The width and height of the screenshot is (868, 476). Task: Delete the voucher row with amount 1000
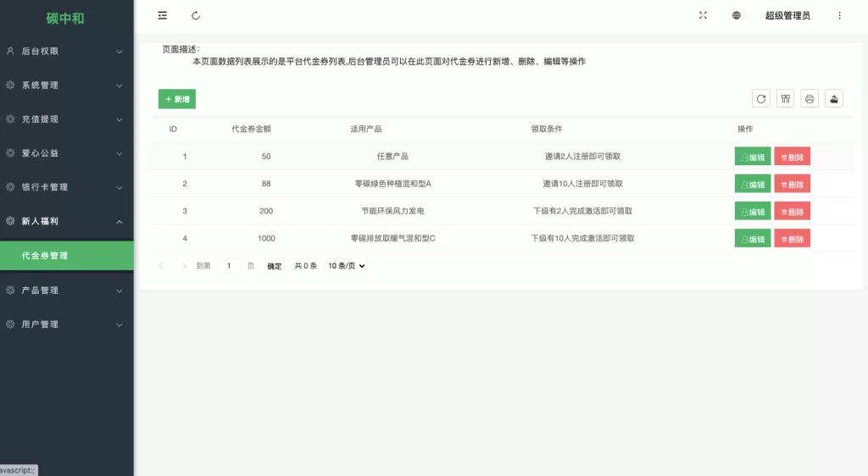(793, 238)
